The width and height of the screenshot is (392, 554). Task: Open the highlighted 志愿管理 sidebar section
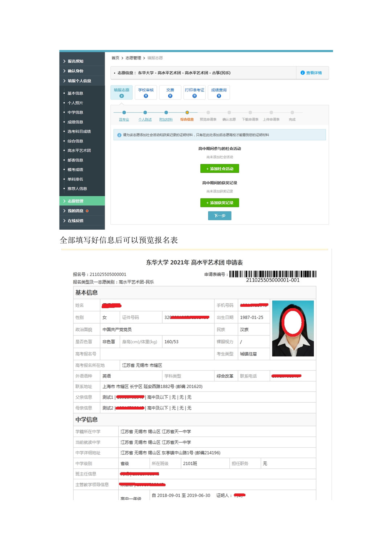click(x=82, y=201)
